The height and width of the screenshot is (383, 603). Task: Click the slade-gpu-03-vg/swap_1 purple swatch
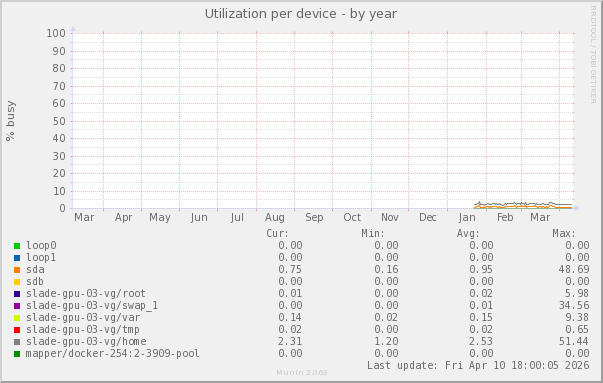pyautogui.click(x=17, y=306)
